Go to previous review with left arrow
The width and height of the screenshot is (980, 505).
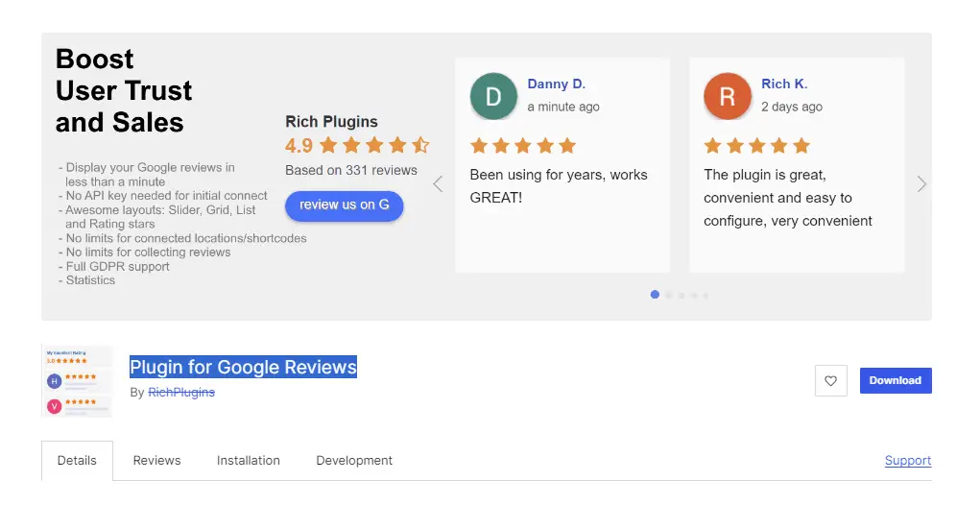[x=438, y=183]
